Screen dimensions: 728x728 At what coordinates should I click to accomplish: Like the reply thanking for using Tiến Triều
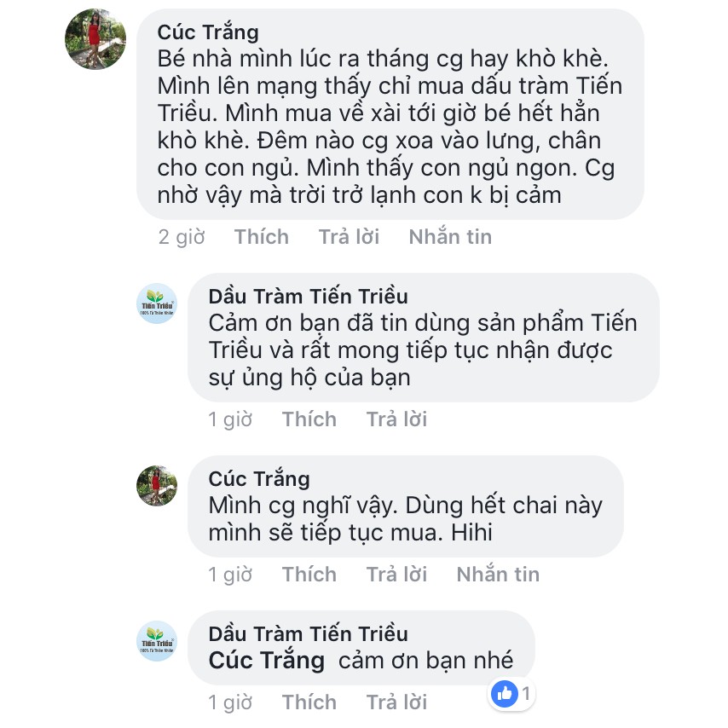point(309,419)
